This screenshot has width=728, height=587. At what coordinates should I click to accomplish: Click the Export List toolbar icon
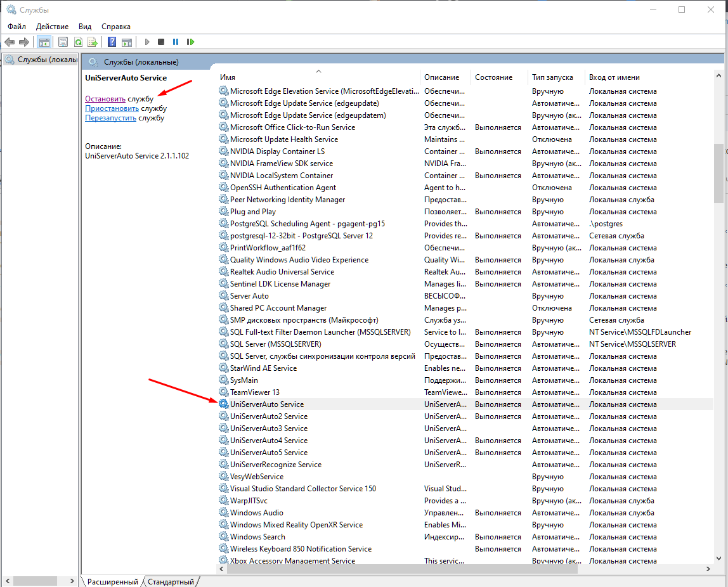[x=93, y=42]
